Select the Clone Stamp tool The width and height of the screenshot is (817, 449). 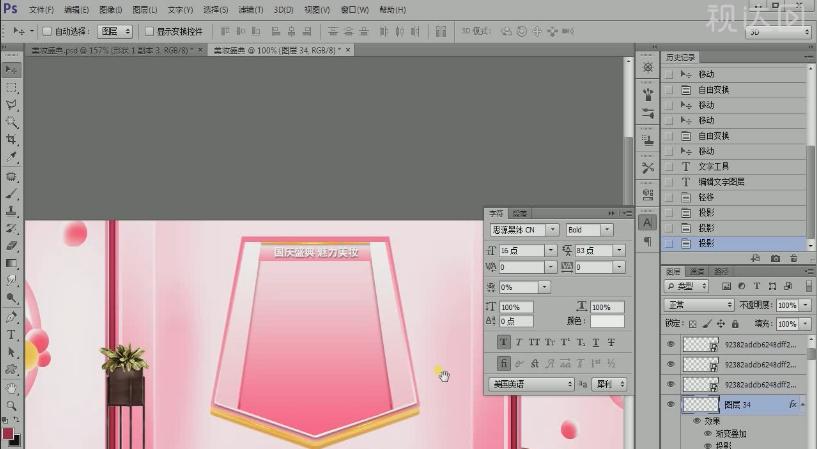[11, 211]
